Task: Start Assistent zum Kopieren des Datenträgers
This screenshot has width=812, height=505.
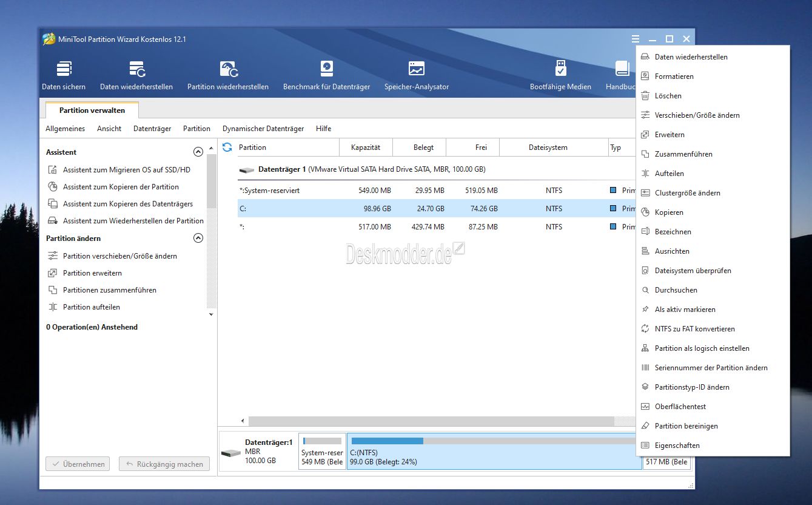Action: pos(120,204)
